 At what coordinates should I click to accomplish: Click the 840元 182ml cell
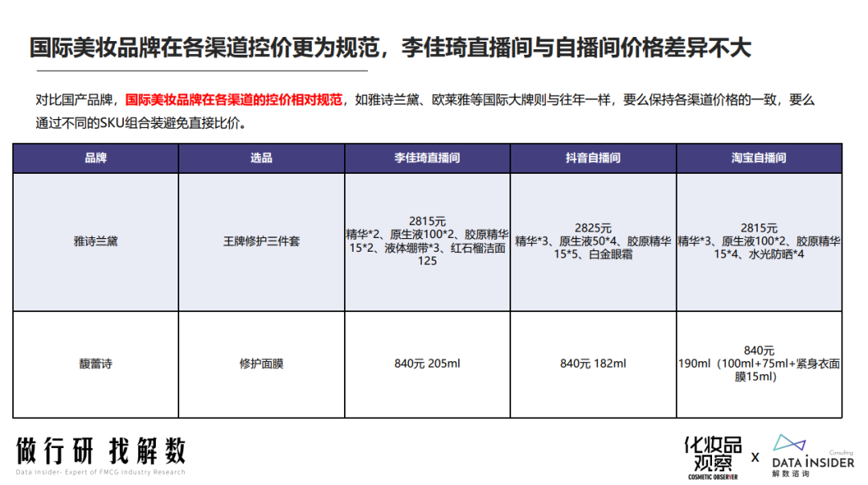[593, 364]
